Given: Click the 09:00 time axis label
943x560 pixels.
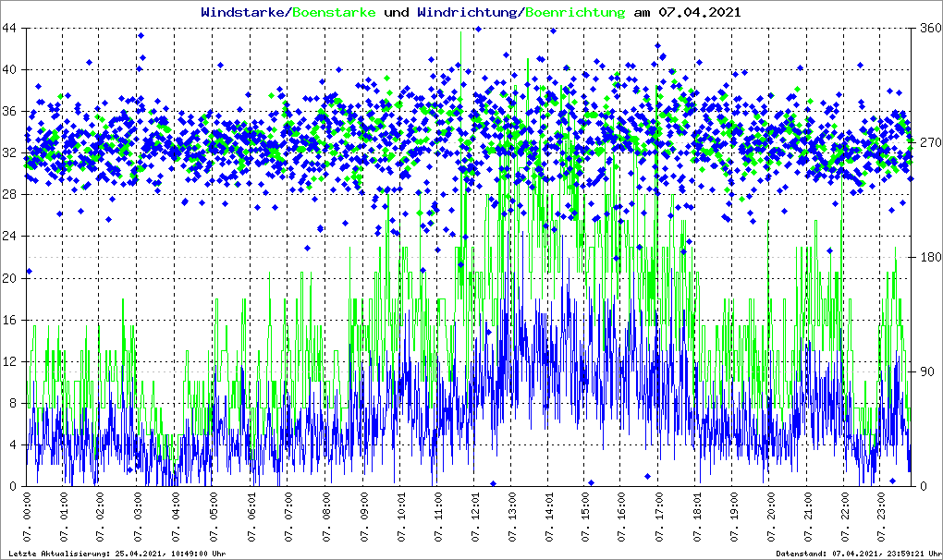Looking at the screenshot, I should point(362,518).
